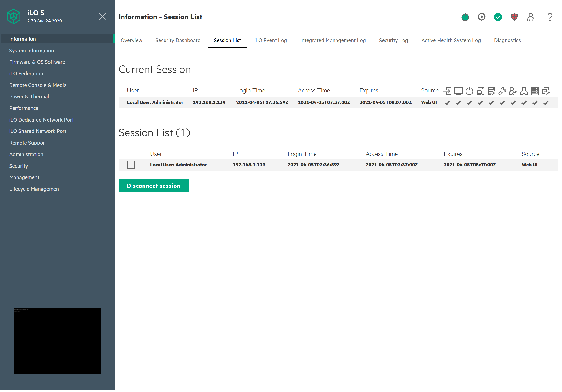Click the Login privilege arrow icon

pos(448,91)
